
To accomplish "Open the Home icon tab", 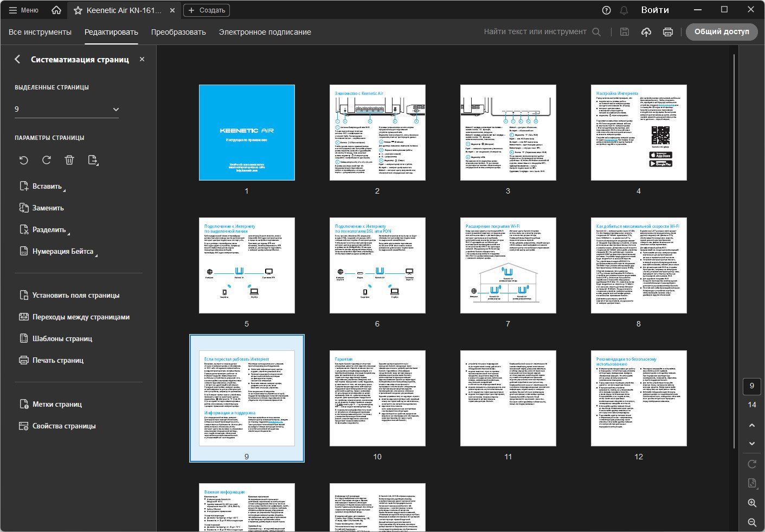I will click(56, 10).
